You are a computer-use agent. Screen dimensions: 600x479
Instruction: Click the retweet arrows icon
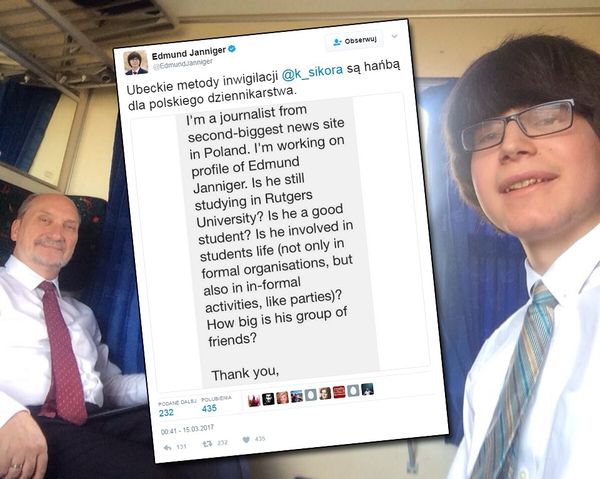pos(207,444)
